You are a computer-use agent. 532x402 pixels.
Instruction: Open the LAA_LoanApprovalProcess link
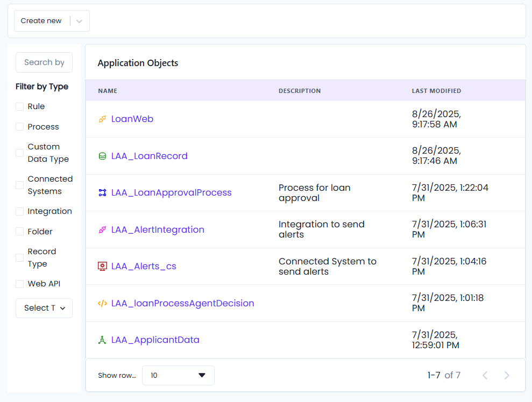coord(172,192)
